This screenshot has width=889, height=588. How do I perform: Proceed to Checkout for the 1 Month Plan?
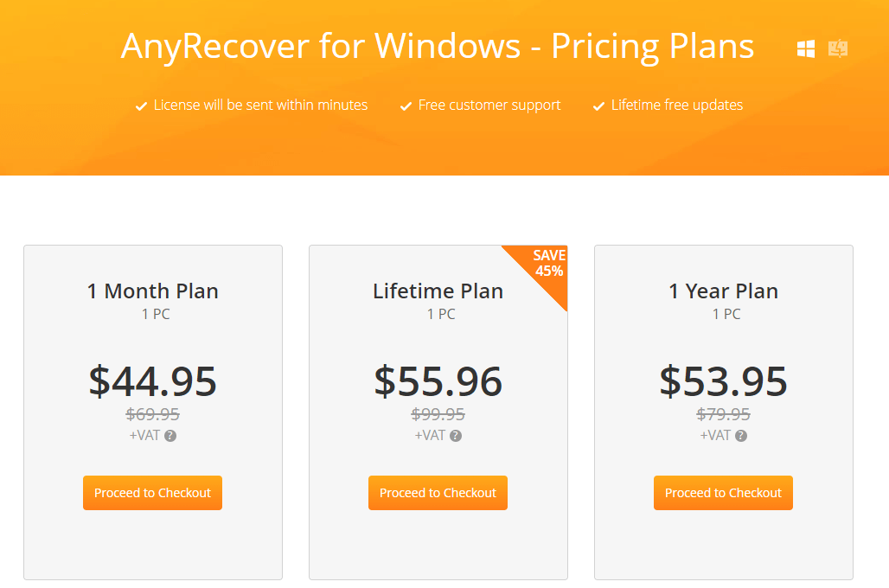coord(152,492)
